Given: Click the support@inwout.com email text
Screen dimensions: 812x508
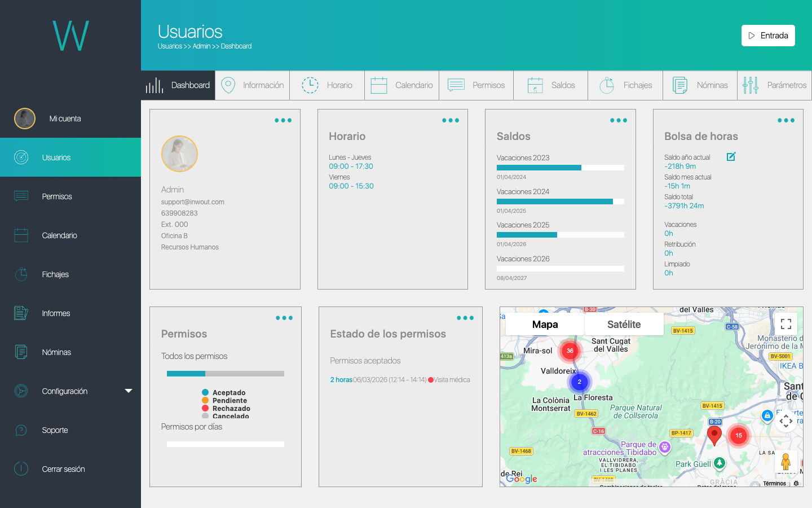Looking at the screenshot, I should [x=193, y=202].
